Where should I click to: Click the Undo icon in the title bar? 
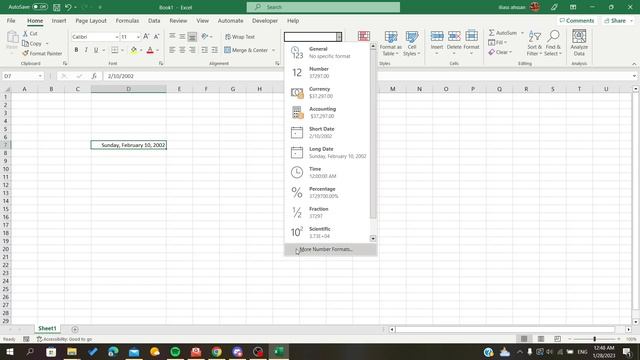tap(68, 7)
